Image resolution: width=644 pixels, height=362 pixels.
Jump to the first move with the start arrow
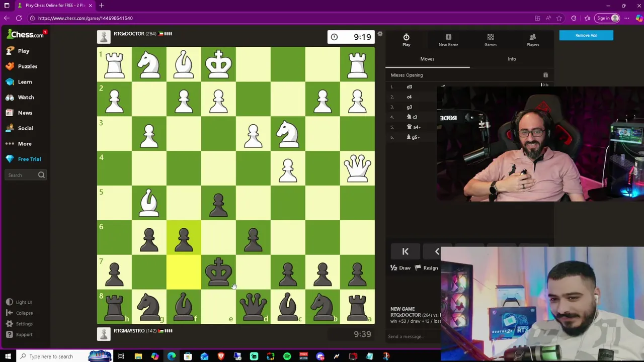[x=405, y=251]
